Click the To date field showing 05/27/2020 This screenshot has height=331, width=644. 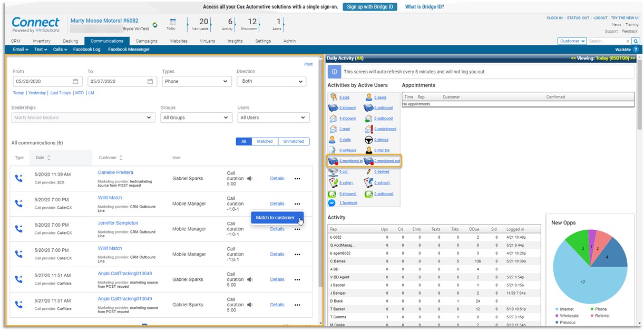[x=122, y=81]
